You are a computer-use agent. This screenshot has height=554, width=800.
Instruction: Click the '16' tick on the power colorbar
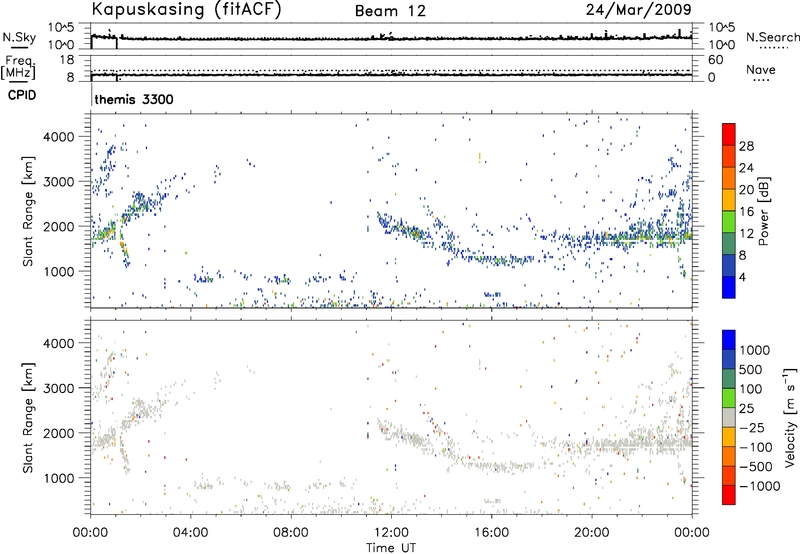coord(746,212)
